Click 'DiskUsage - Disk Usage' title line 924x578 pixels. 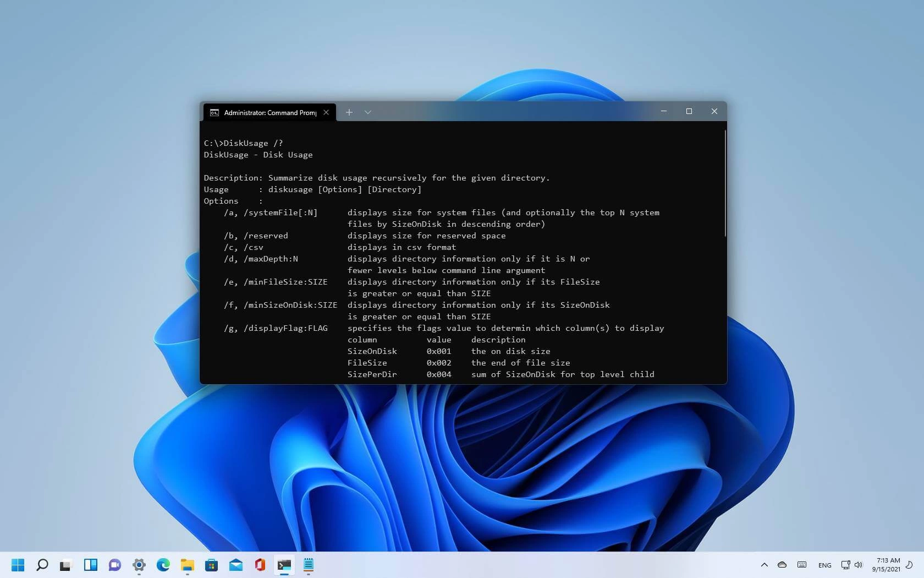point(258,155)
